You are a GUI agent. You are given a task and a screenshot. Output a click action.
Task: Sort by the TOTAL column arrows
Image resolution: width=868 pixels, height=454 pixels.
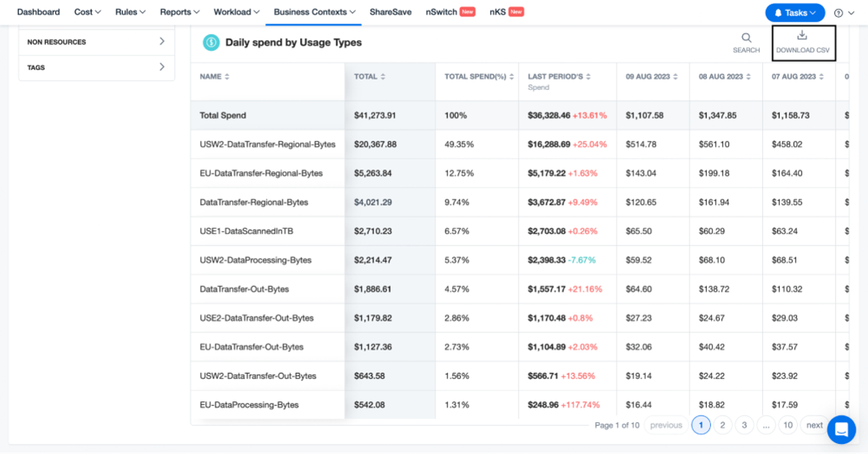[x=383, y=77]
